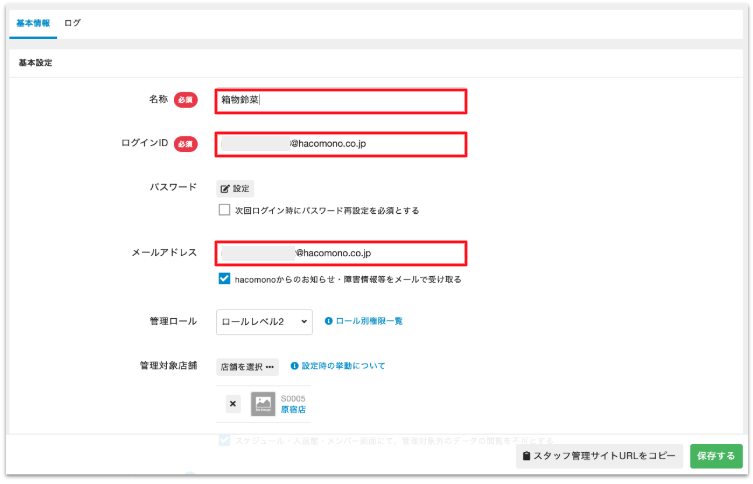Open the 原宿店 store link
Screen dimensions: 753x484
tap(294, 410)
